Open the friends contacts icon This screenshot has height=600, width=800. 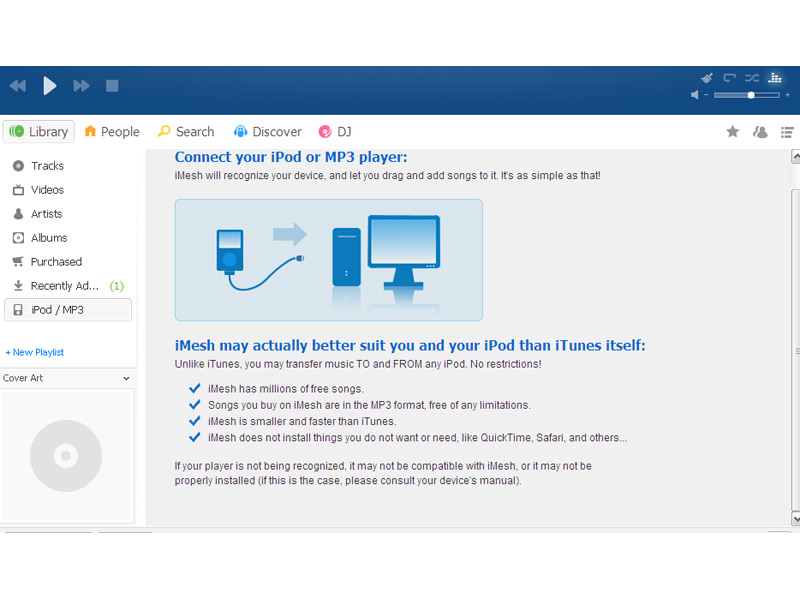coord(760,132)
